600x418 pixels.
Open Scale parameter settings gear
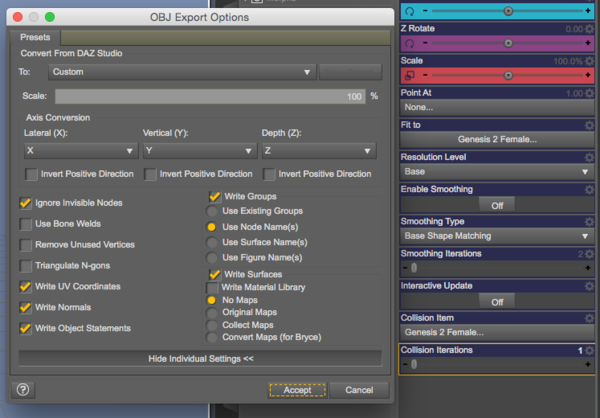[589, 61]
